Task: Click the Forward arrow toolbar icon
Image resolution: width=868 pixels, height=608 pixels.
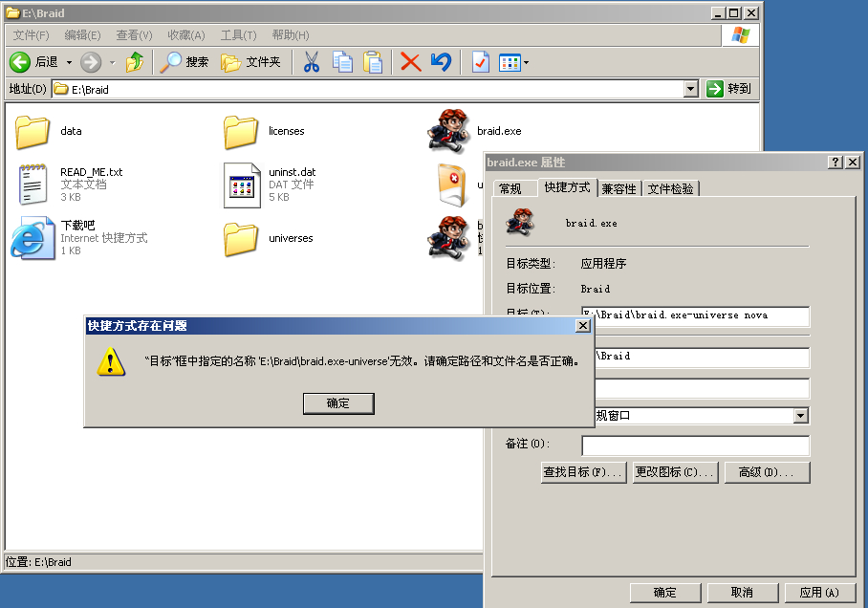Action: (x=91, y=62)
